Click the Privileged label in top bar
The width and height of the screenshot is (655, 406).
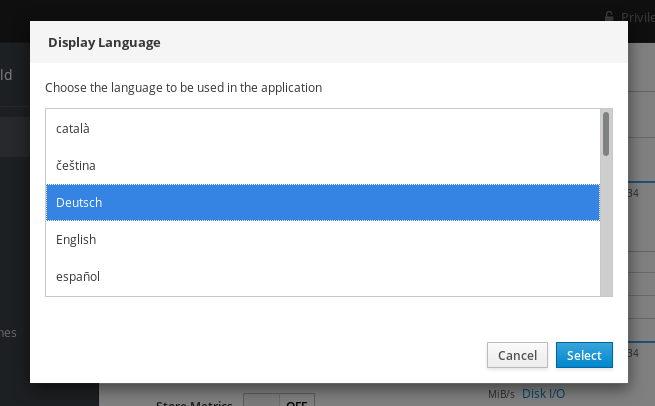637,16
